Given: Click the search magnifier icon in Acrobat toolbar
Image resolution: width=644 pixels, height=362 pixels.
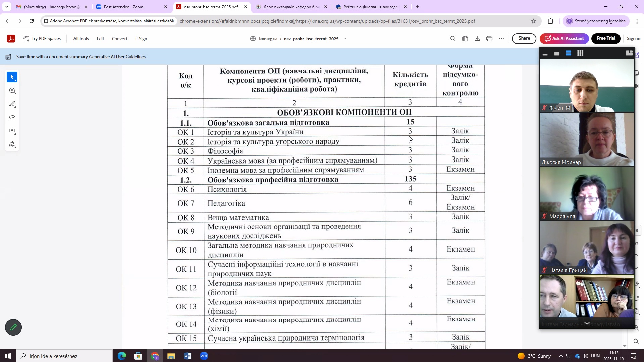Looking at the screenshot, I should pos(453,39).
